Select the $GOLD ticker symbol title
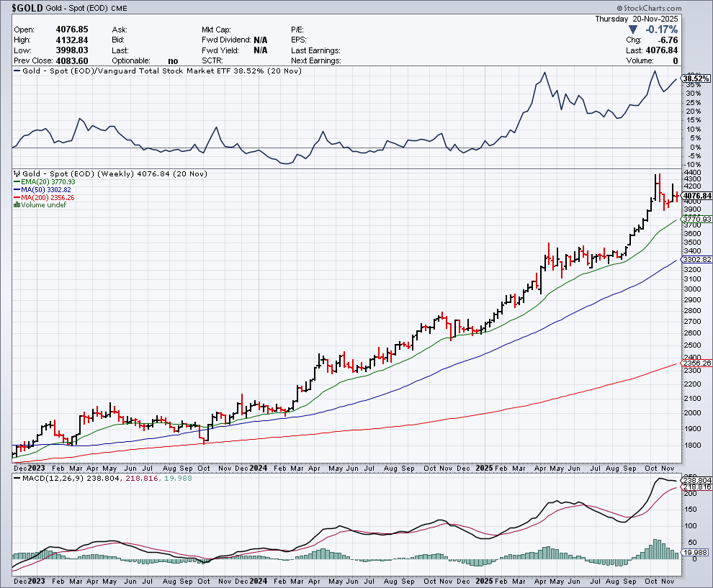The image size is (713, 588). click(x=24, y=8)
